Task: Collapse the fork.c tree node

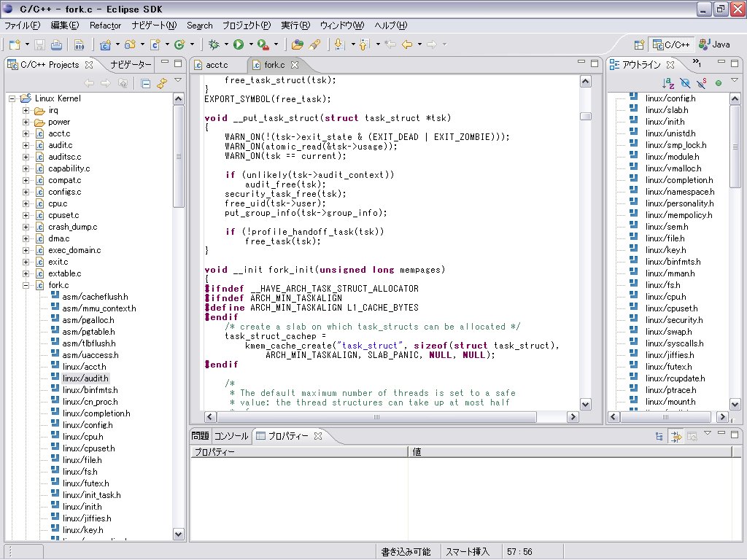Action: (26, 285)
